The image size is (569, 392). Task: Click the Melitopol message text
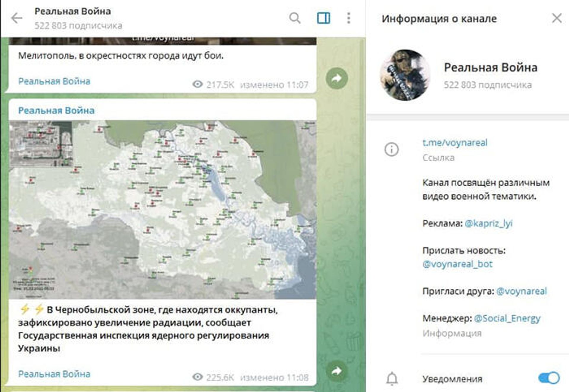121,55
